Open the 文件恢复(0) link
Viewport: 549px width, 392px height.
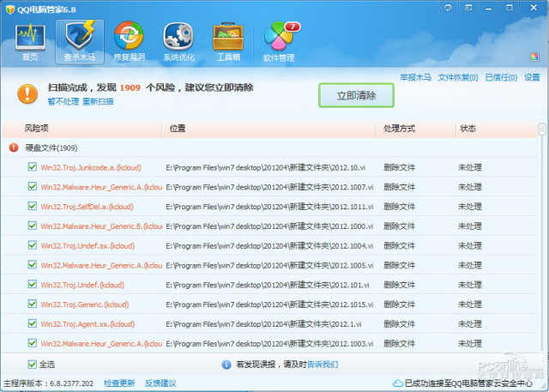[x=458, y=77]
